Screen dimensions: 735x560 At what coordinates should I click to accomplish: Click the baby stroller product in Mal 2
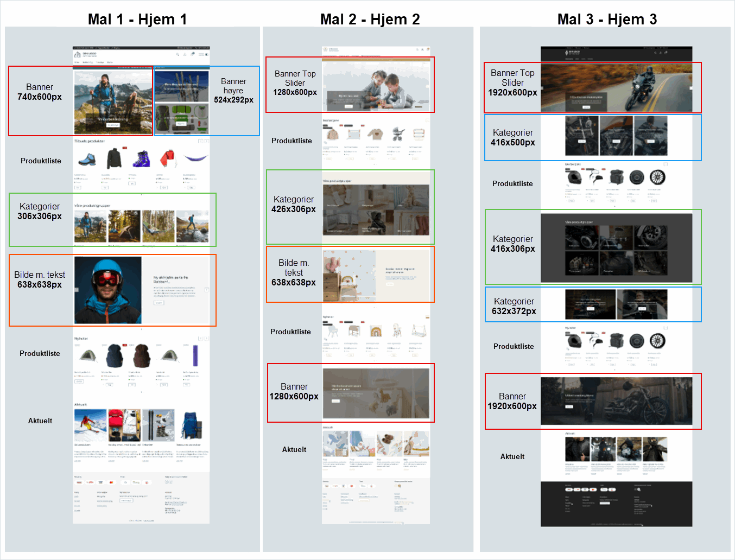(x=398, y=134)
